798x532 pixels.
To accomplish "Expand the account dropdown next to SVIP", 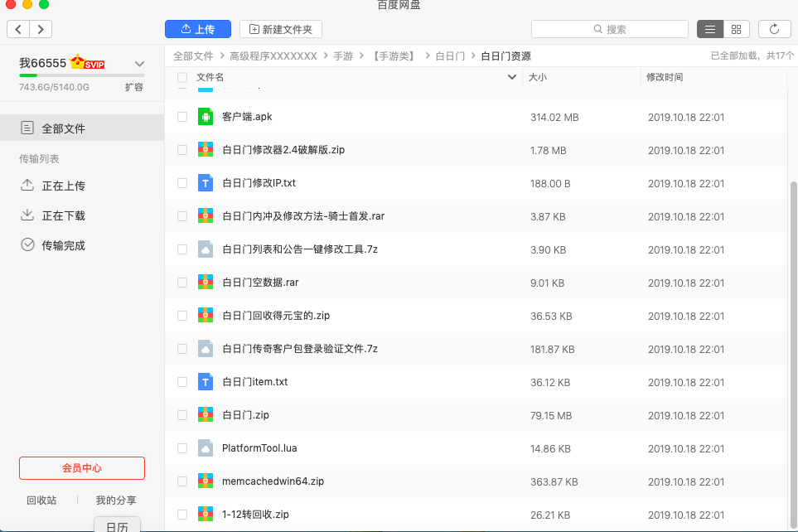I will (139, 64).
